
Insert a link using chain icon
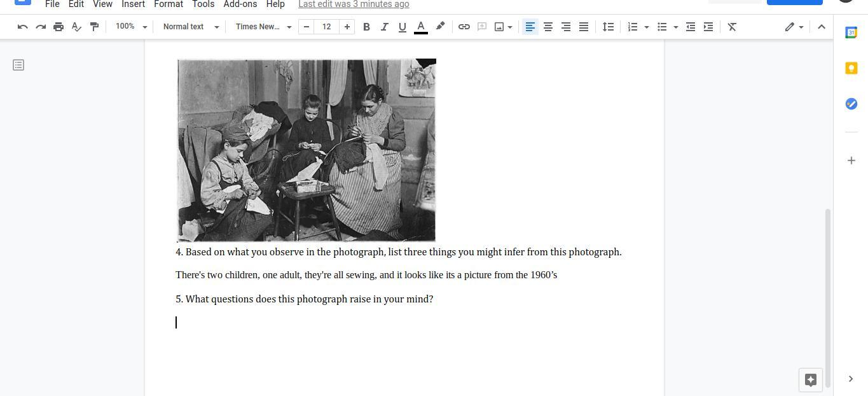click(464, 27)
